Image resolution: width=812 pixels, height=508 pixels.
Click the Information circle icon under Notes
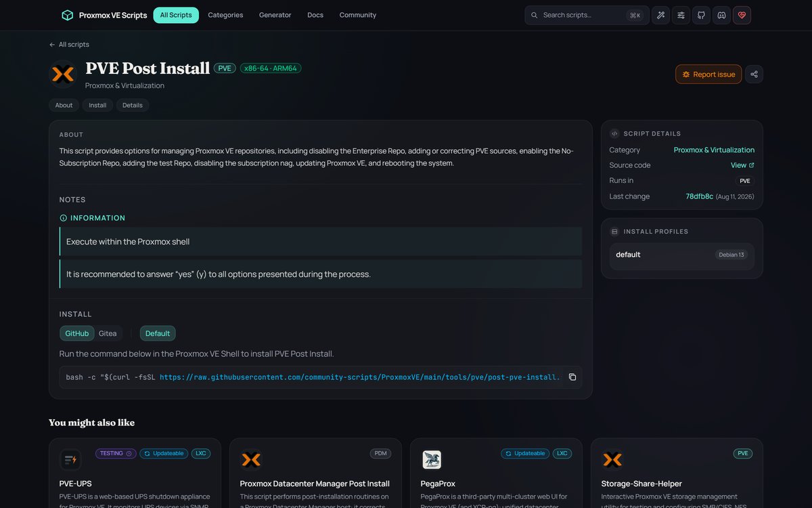click(x=64, y=218)
